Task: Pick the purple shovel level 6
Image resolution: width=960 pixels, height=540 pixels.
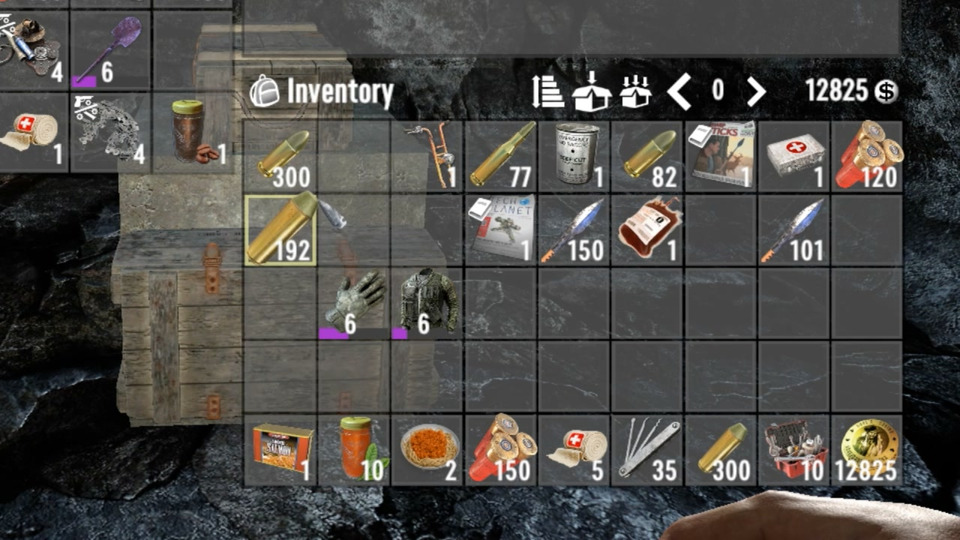Action: (x=110, y=51)
